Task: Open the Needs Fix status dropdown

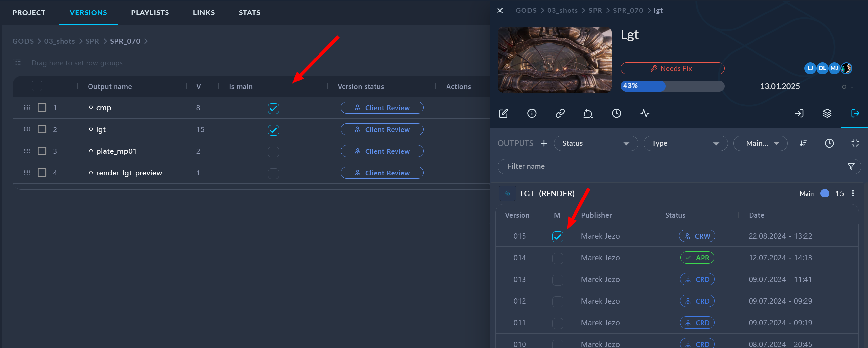Action: click(x=672, y=68)
